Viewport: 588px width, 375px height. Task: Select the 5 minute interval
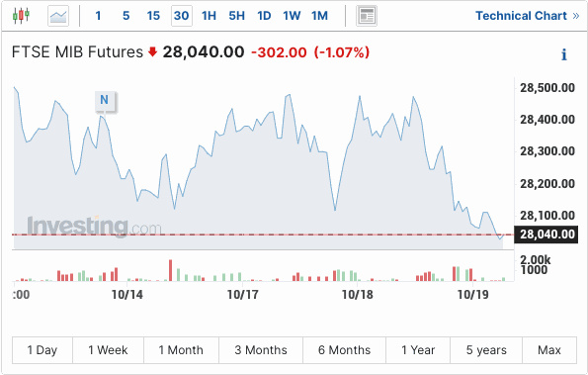click(126, 16)
